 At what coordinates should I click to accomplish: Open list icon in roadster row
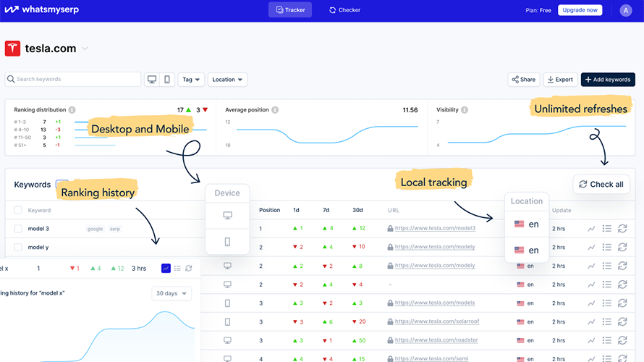tap(607, 340)
